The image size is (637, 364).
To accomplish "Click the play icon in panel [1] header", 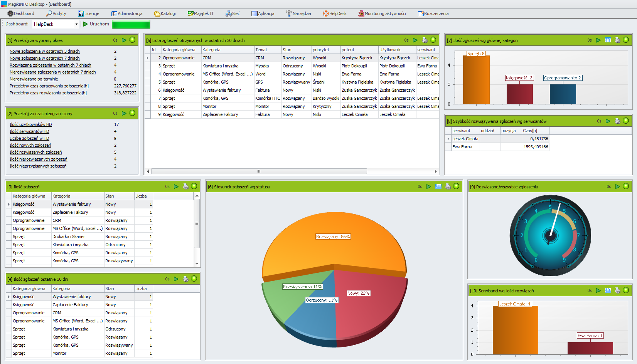I will [x=124, y=40].
